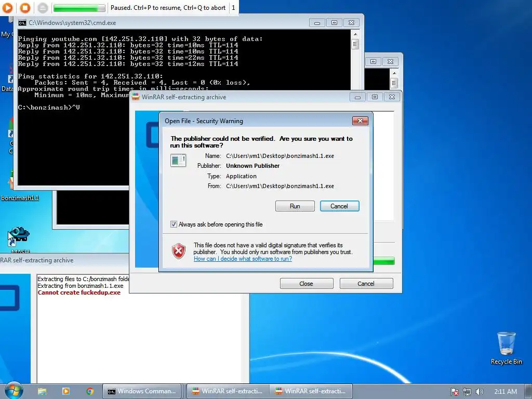Click the Name path C:\Users\vm1\Desktop\bonzimash1.1.exe

[x=280, y=156]
